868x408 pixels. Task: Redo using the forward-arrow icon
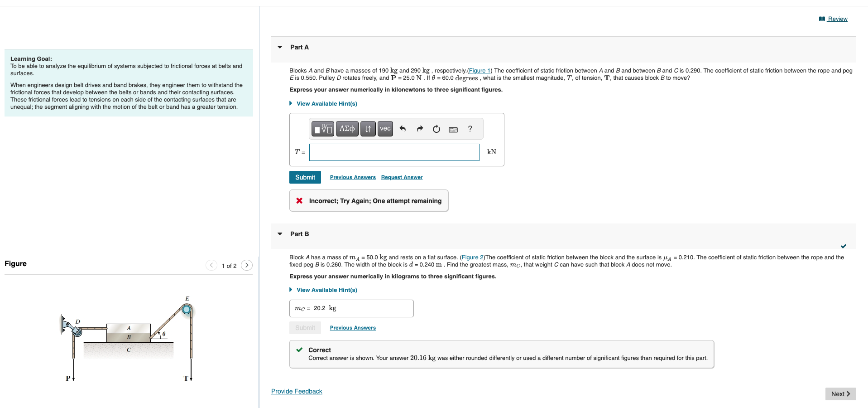(419, 129)
